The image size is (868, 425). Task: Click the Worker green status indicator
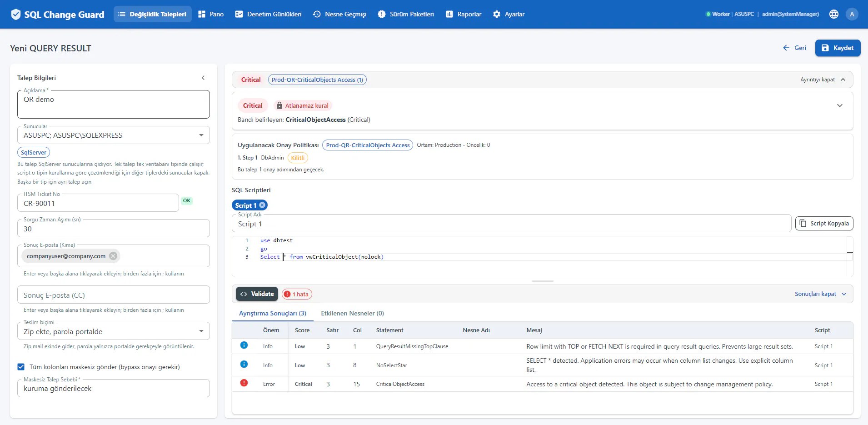coord(708,14)
